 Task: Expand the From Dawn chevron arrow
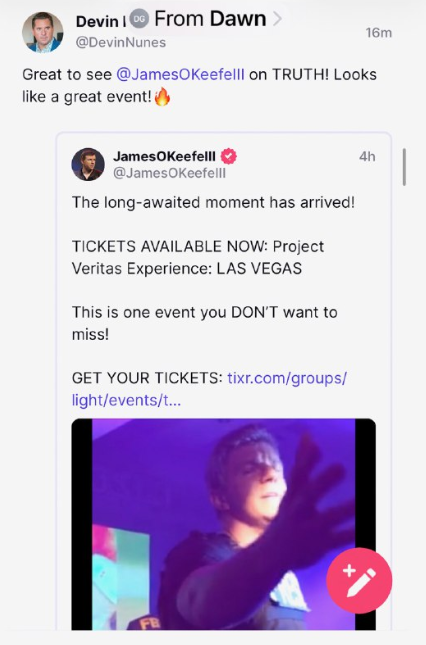[277, 19]
